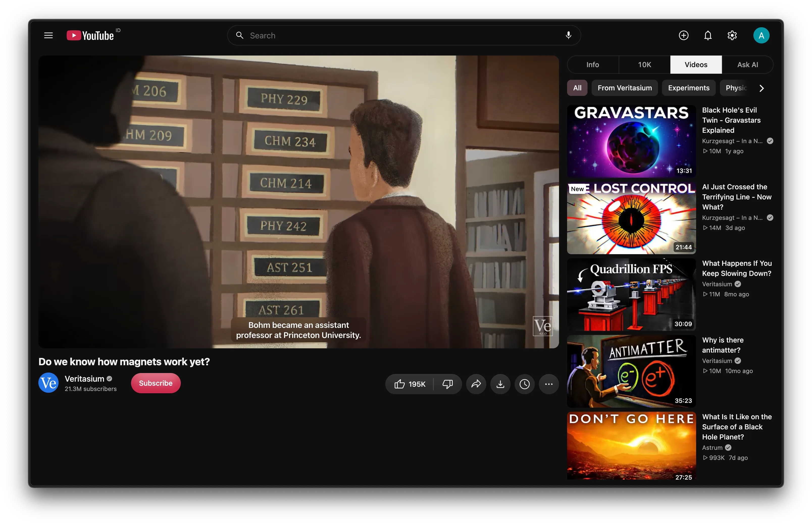Open Veritasium channel name link
This screenshot has width=812, height=525.
pos(84,379)
